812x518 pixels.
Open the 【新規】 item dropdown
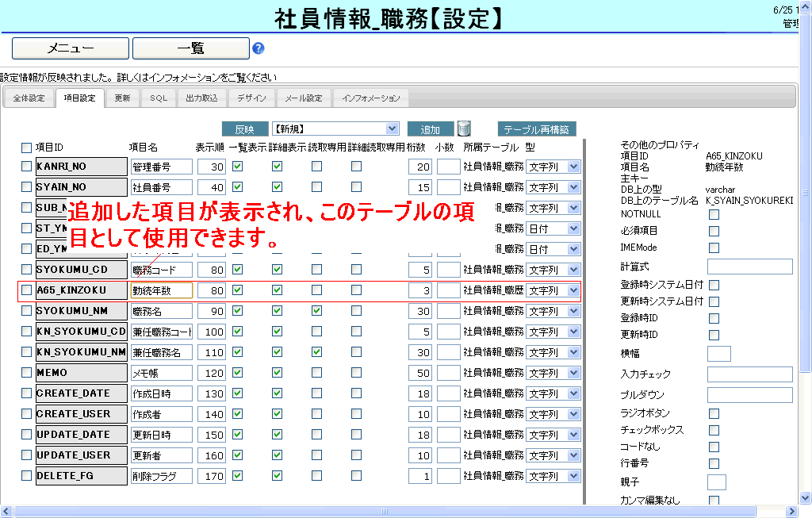click(x=335, y=129)
